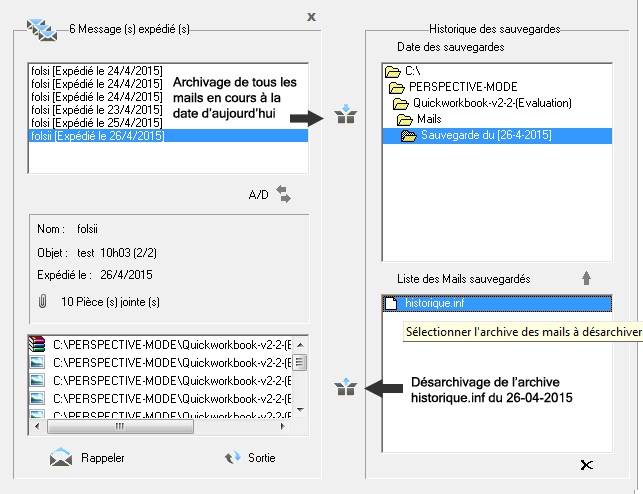Click the up arrow above saved mails list
Image resolution: width=643 pixels, height=494 pixels.
coord(587,278)
